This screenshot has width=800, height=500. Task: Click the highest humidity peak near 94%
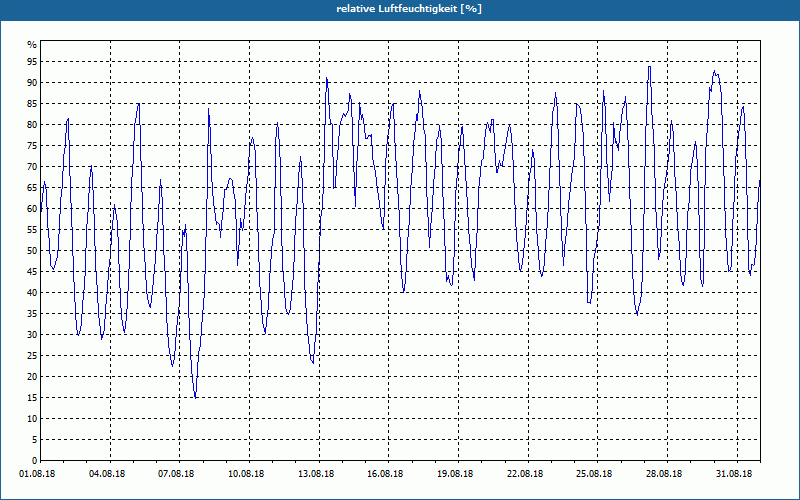point(649,67)
